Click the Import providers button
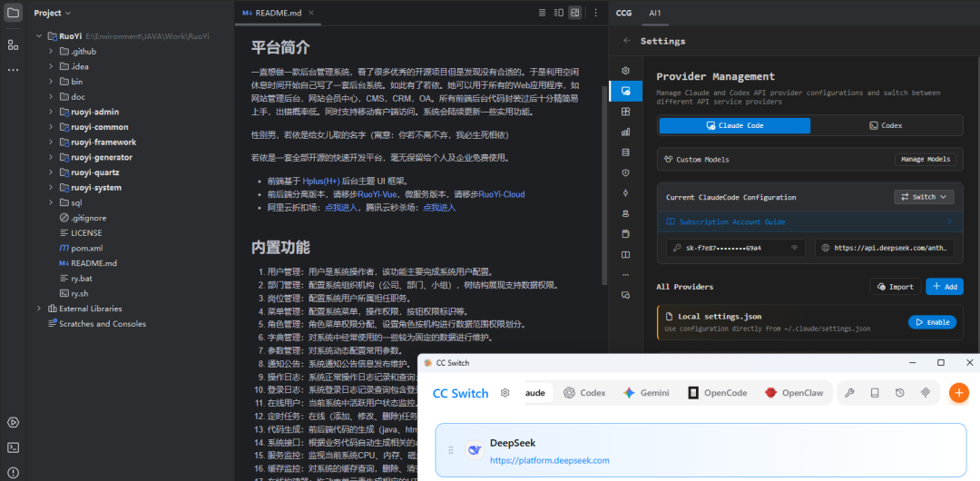This screenshot has height=481, width=980. click(895, 287)
